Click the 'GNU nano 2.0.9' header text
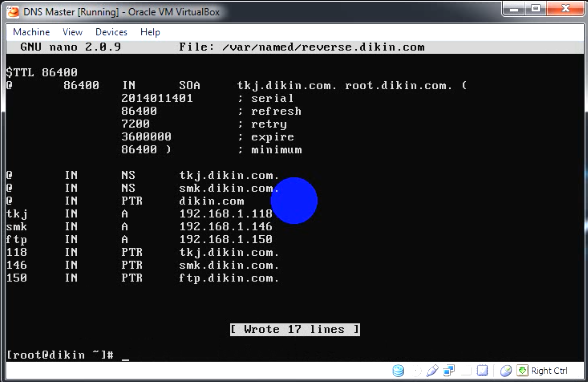The width and height of the screenshot is (588, 382). [x=70, y=47]
